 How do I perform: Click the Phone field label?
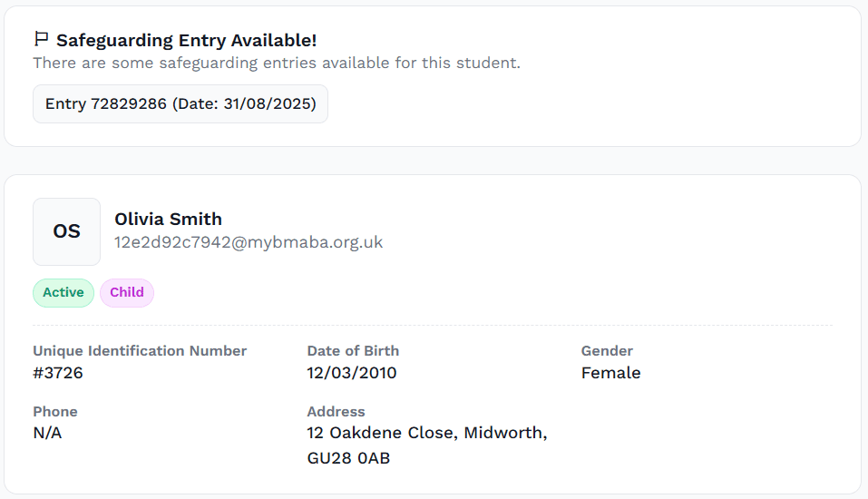tap(55, 412)
